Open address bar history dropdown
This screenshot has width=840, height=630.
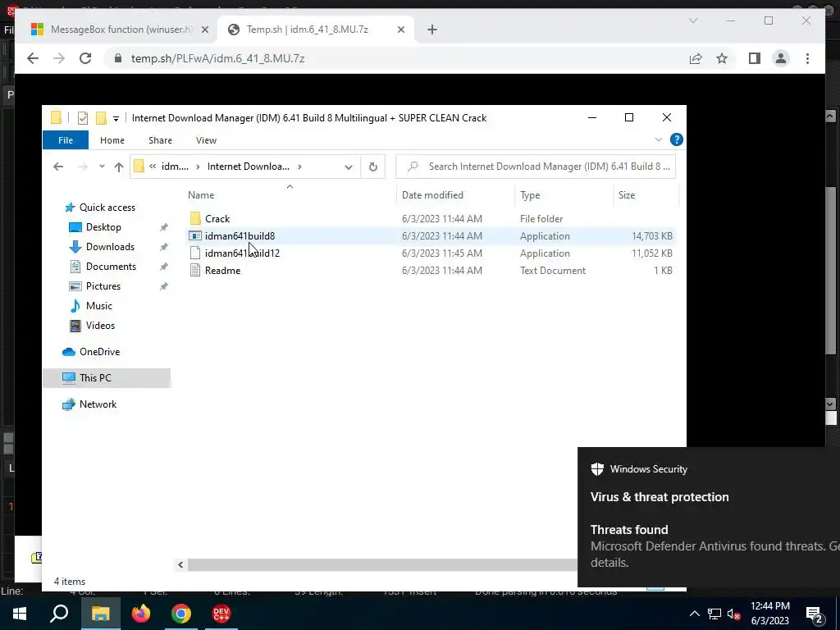click(348, 167)
